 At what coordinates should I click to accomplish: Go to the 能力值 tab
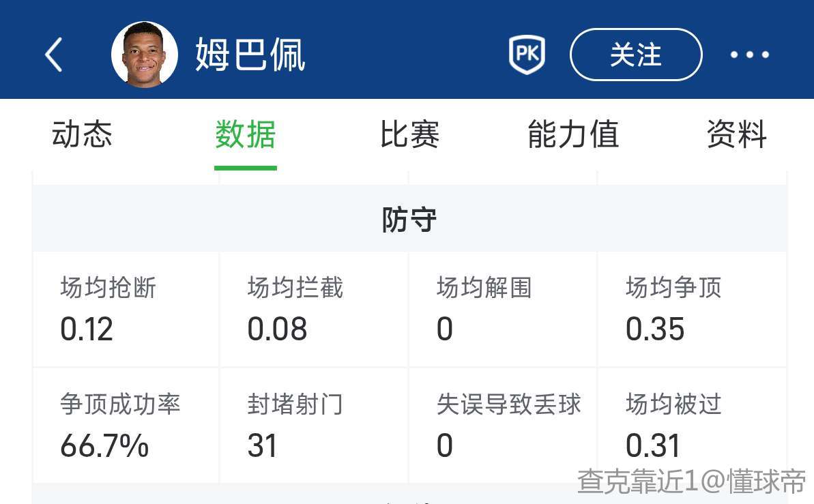click(573, 134)
